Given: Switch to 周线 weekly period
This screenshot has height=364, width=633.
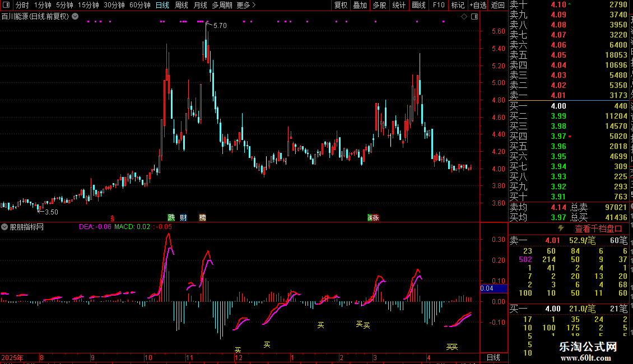Looking at the screenshot, I should point(181,5).
